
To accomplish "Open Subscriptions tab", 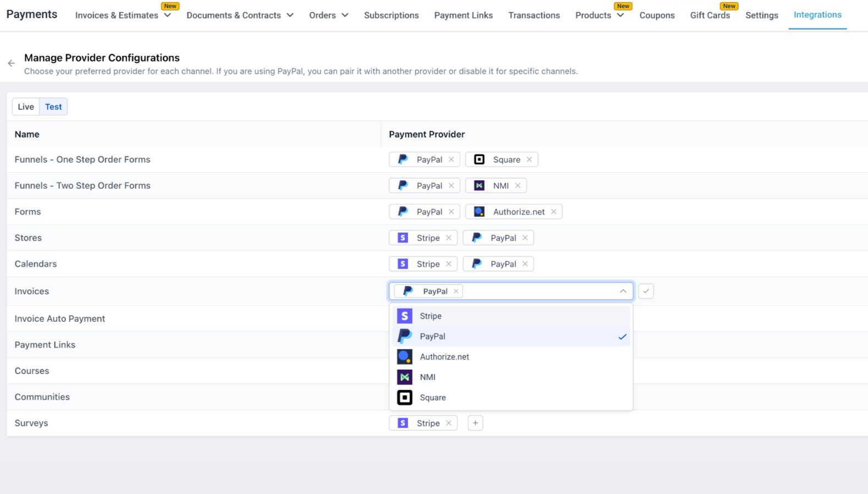I will (x=391, y=15).
